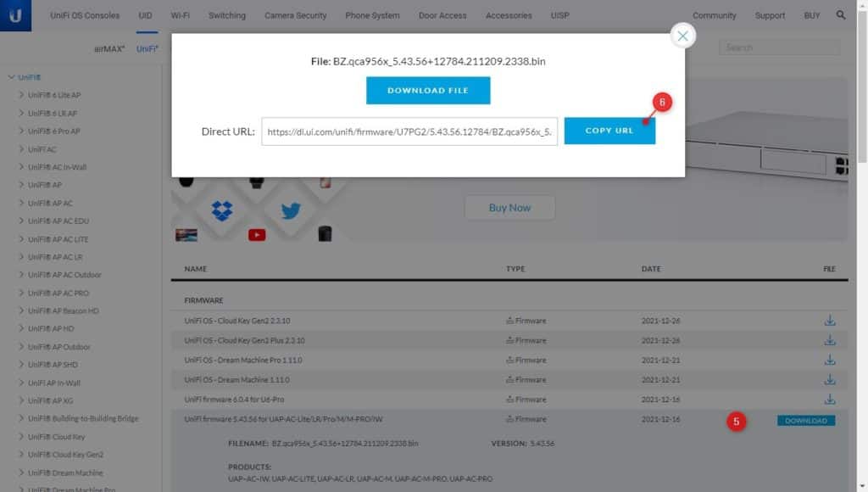Click the YouTube icon tile

(x=257, y=235)
